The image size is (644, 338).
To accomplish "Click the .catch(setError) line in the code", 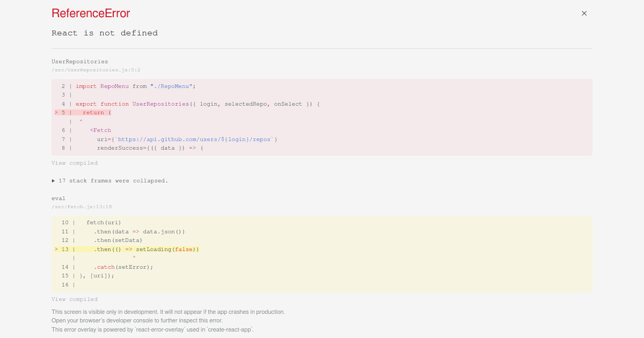I will click(123, 267).
